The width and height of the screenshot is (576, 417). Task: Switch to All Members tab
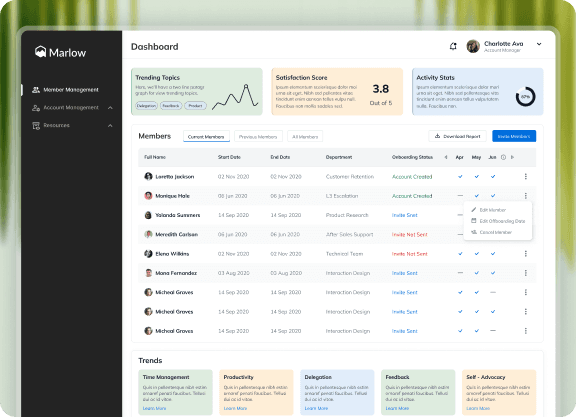point(305,136)
